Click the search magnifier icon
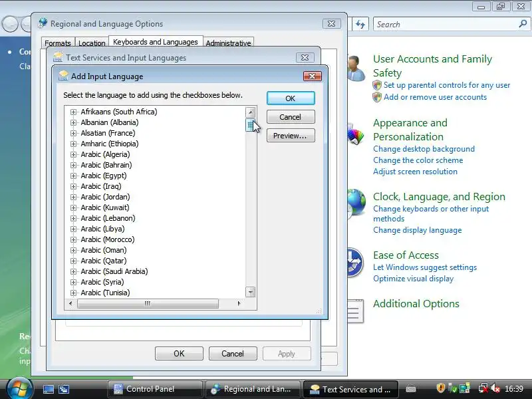 click(523, 24)
